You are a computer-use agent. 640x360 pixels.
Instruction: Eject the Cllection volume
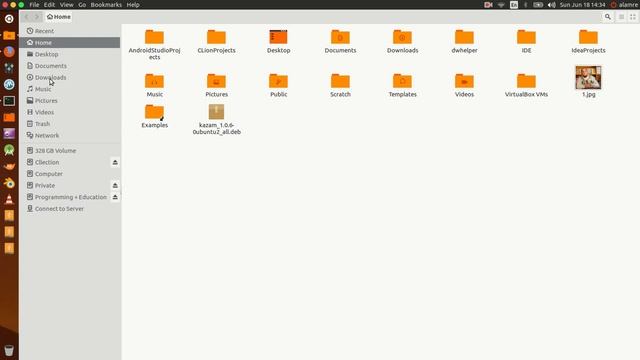click(x=115, y=162)
